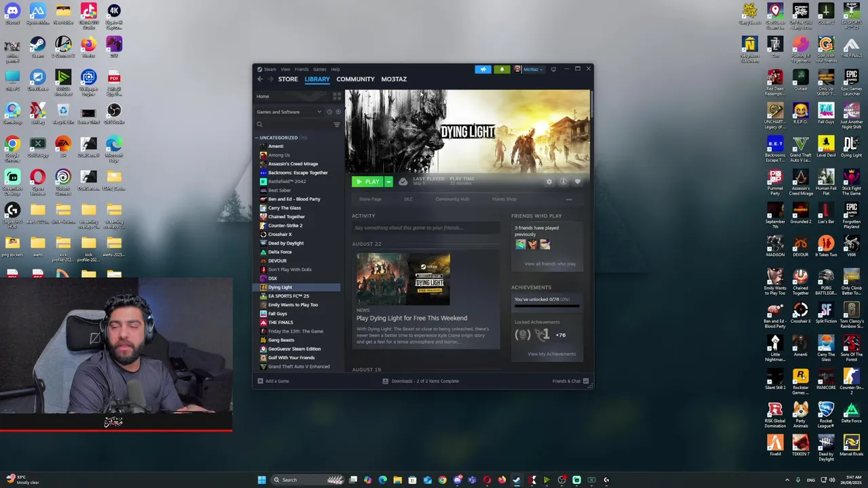This screenshot has width=868, height=488.
Task: Select THE FINALS in library list
Action: click(x=280, y=323)
